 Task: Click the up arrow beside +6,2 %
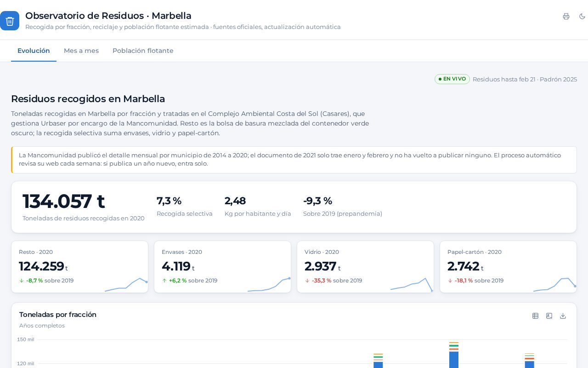[x=164, y=281]
